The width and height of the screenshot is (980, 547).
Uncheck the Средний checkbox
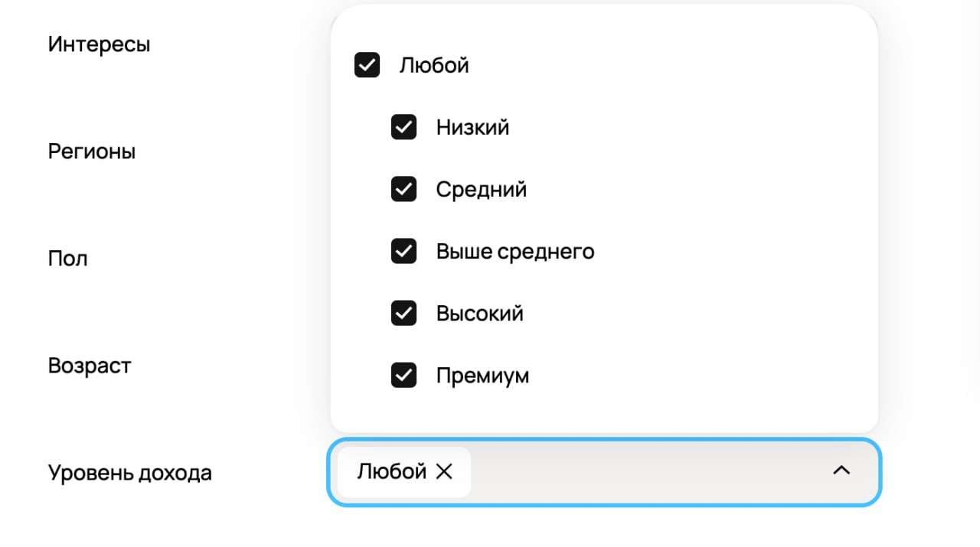point(403,189)
